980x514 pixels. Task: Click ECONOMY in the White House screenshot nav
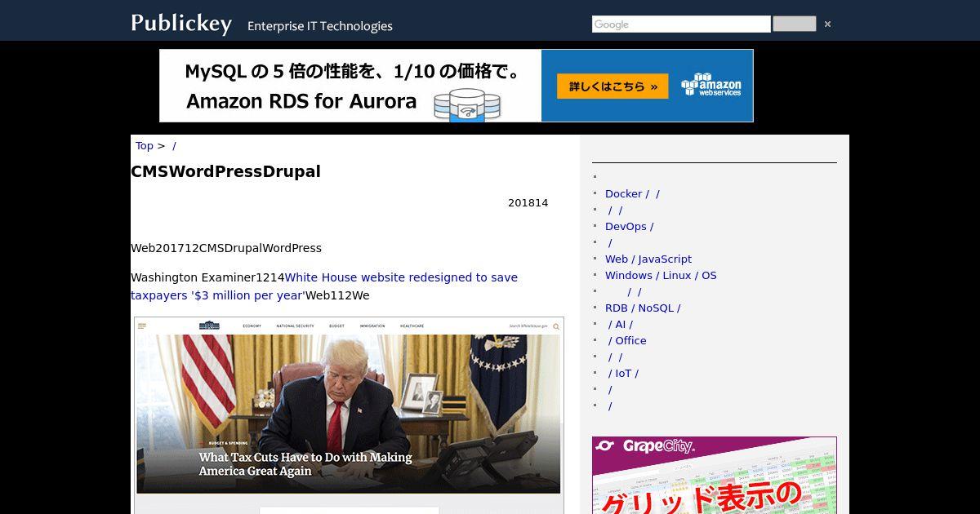(252, 326)
